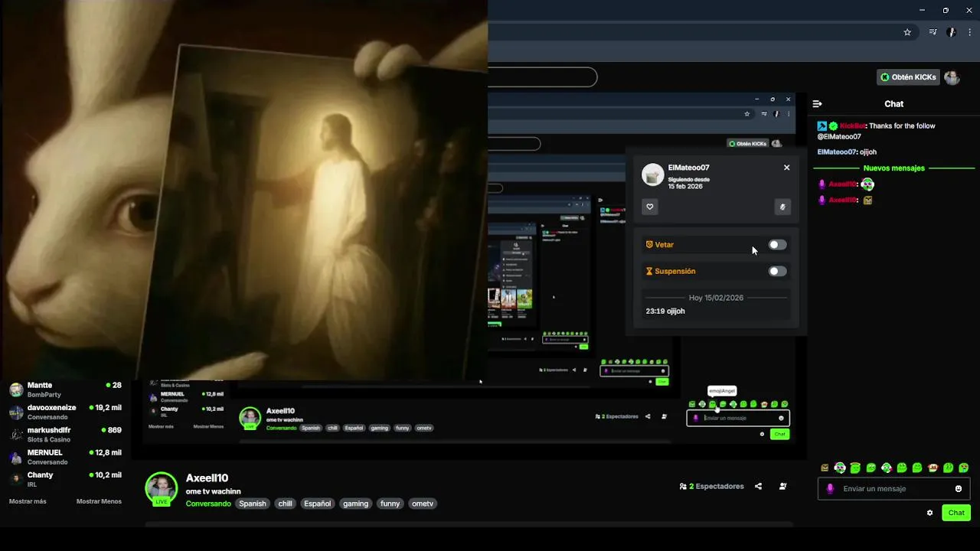This screenshot has height=551, width=980.
Task: Click the brown square emote in Axeell10's message
Action: point(867,201)
